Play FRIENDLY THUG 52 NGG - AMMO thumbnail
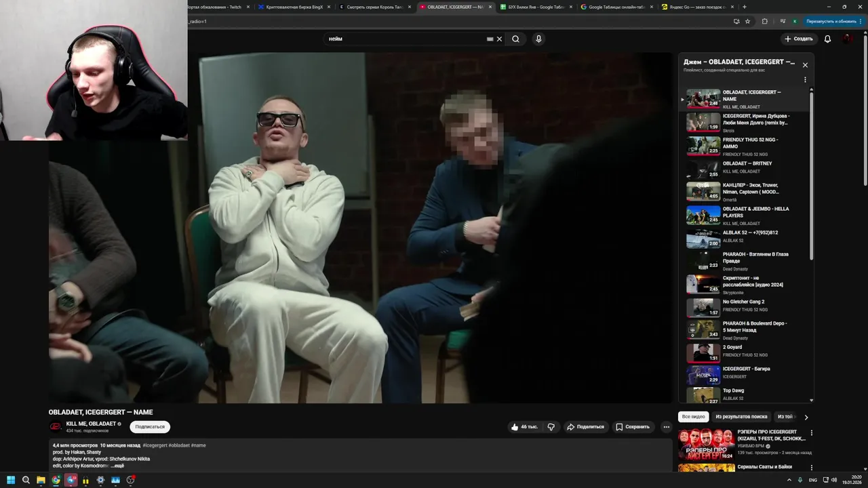Image resolution: width=868 pixels, height=488 pixels. [x=703, y=146]
